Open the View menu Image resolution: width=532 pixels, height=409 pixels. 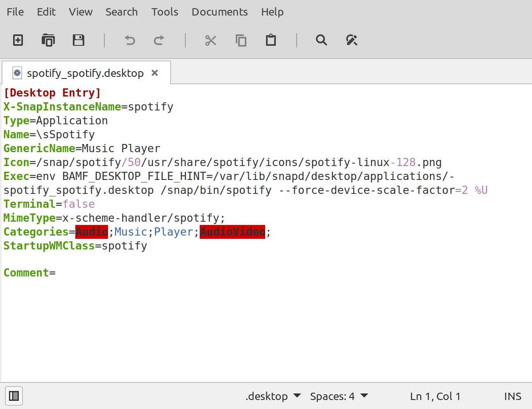[81, 12]
